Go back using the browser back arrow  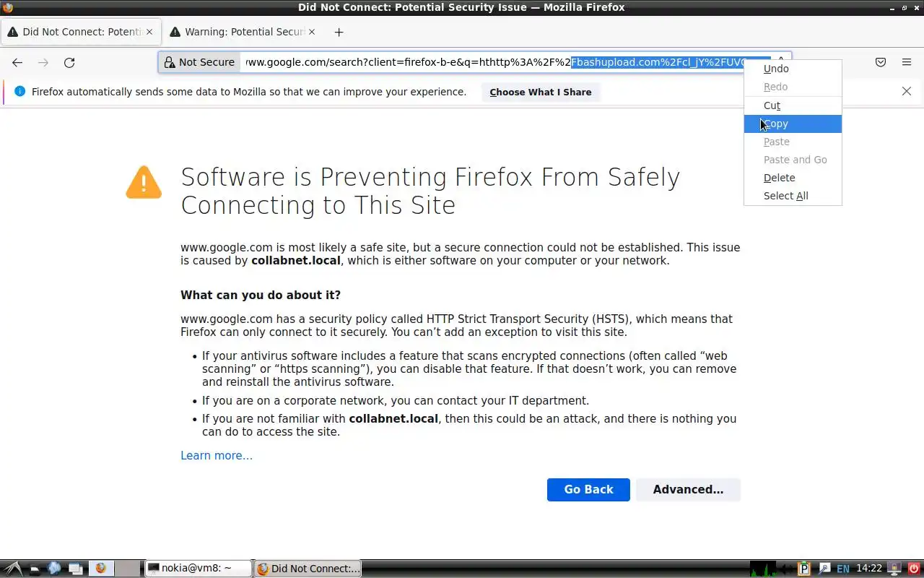(x=17, y=63)
